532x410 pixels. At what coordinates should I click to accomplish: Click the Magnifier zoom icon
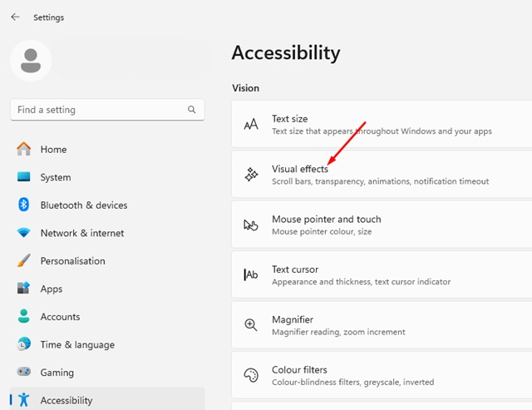tap(251, 325)
